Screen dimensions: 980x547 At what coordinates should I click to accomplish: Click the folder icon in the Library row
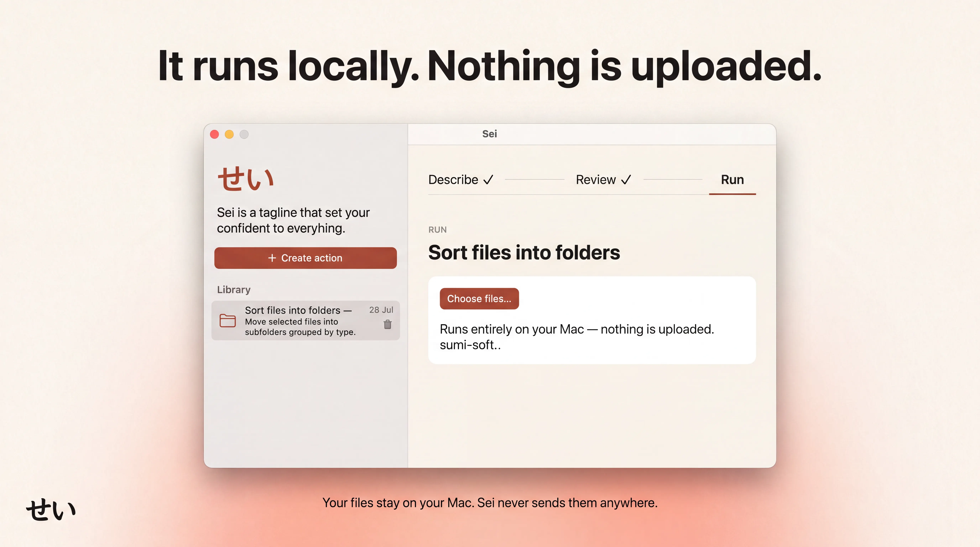[228, 320]
